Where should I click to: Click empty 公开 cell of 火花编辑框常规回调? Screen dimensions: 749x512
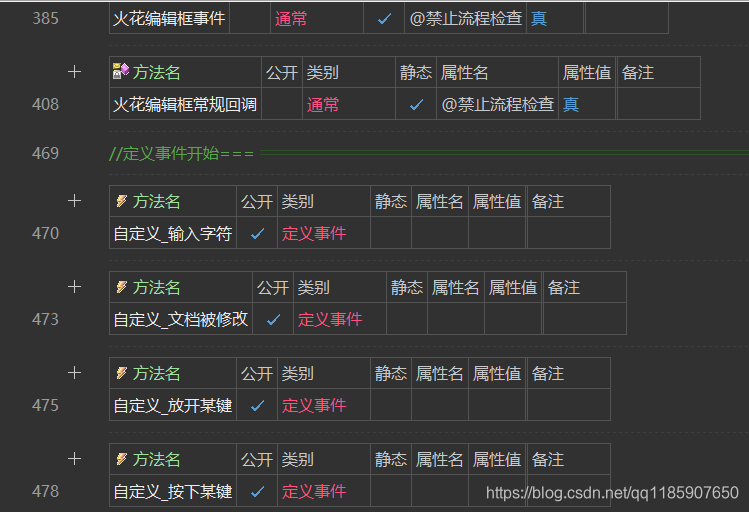(x=282, y=104)
